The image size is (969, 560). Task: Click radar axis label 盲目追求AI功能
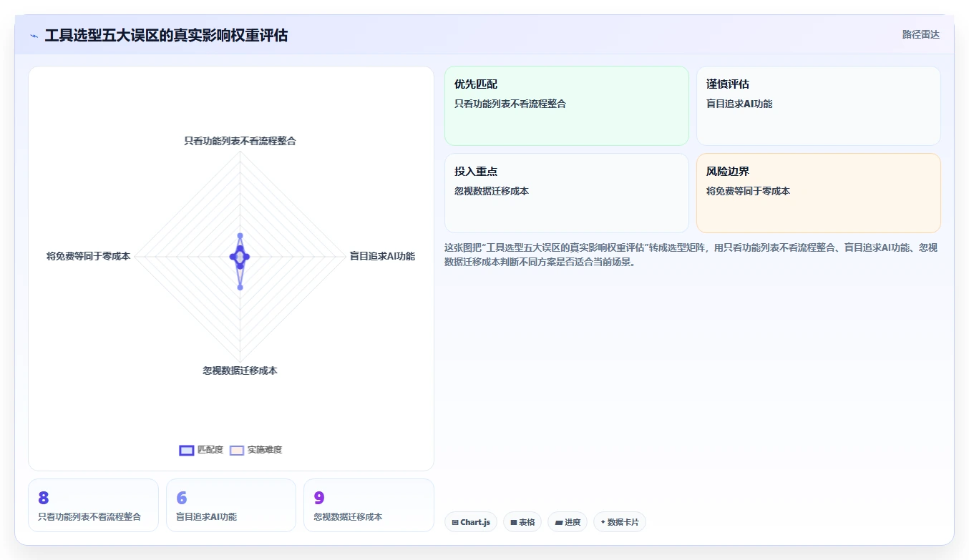382,256
